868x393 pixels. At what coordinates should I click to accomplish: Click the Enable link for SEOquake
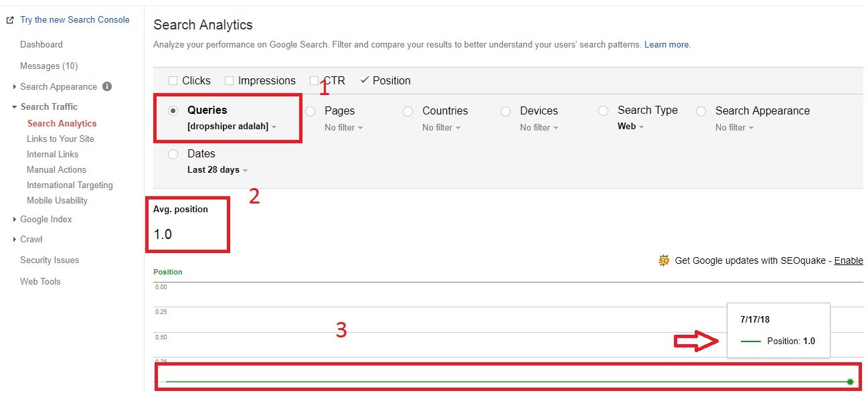tap(848, 260)
